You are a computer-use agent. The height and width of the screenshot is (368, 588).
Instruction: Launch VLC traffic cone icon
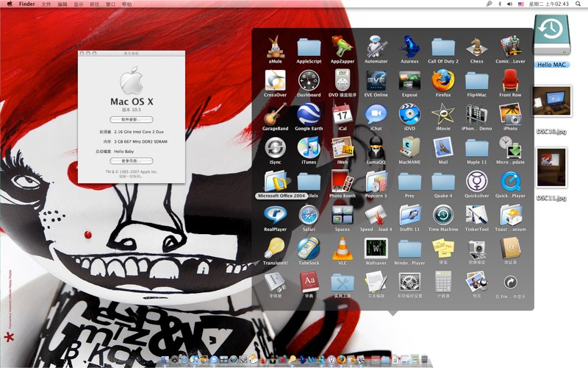(x=343, y=249)
